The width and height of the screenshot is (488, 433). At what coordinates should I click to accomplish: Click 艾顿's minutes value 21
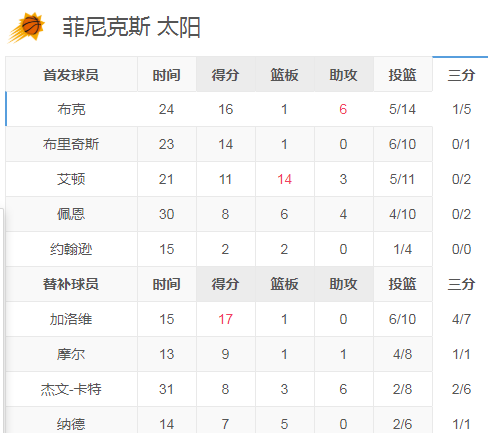[166, 179]
